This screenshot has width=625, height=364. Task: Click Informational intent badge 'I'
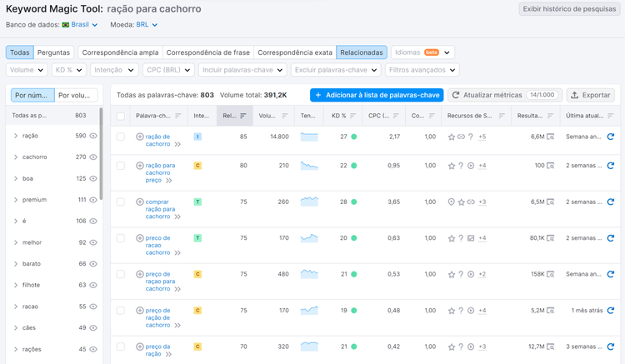point(197,137)
